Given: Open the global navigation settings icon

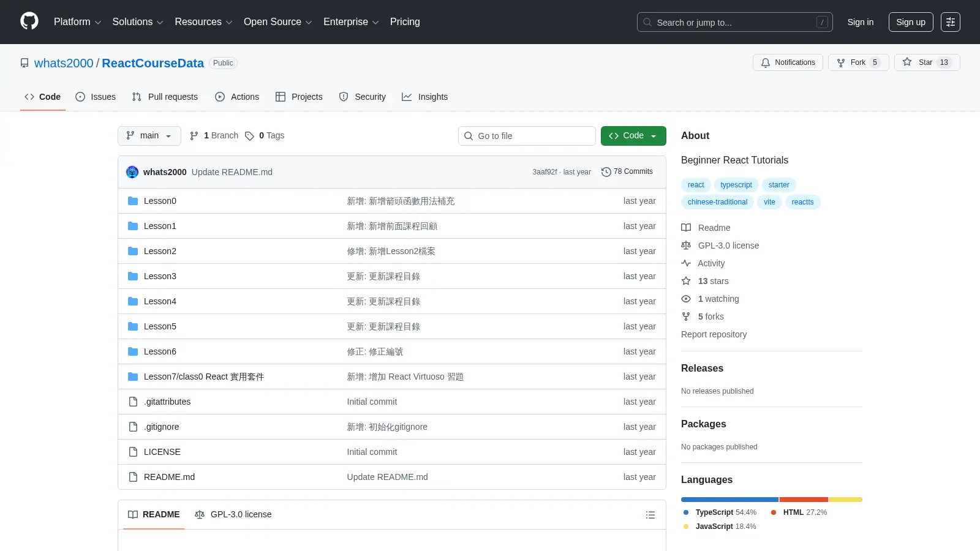Looking at the screenshot, I should [951, 22].
